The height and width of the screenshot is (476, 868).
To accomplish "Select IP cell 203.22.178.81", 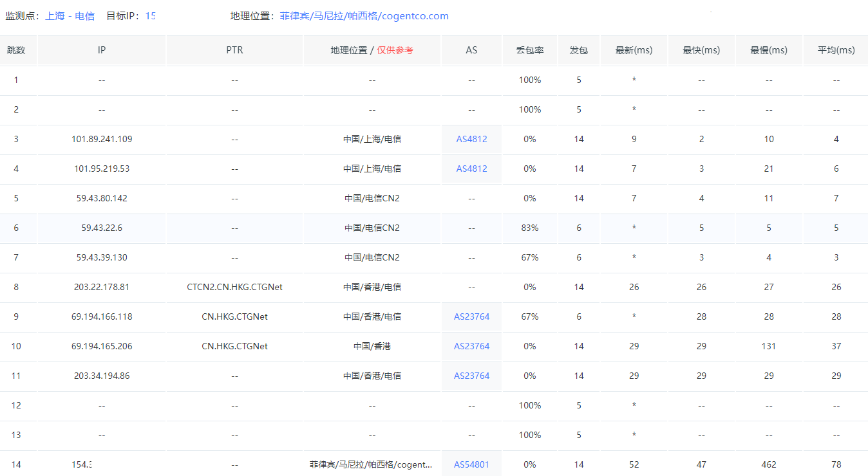I will [x=102, y=287].
